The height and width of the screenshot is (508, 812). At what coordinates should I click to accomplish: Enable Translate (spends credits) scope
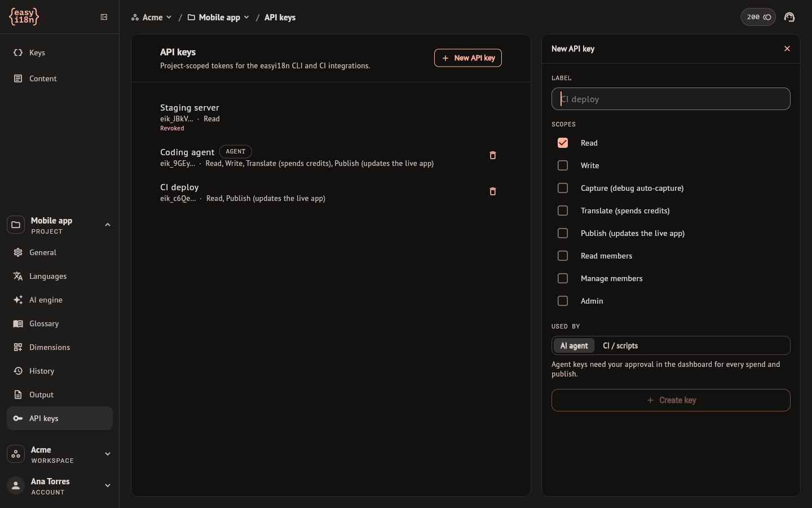pos(563,211)
